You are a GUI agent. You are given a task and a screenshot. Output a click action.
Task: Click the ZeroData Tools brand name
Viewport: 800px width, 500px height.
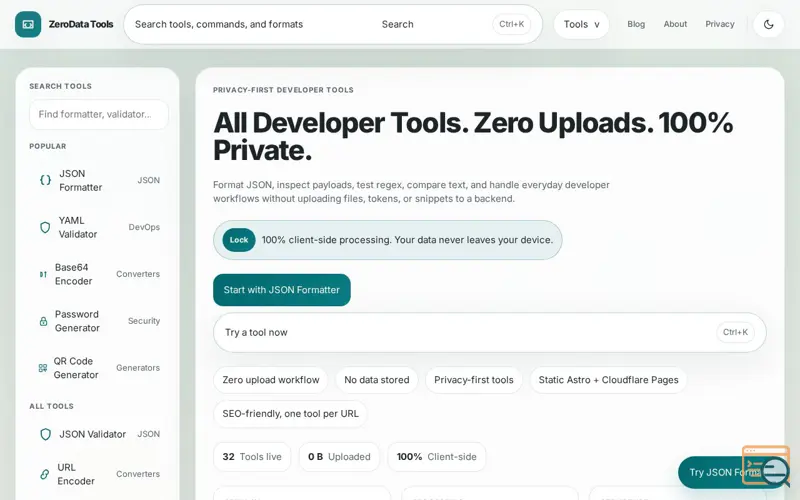coord(81,24)
